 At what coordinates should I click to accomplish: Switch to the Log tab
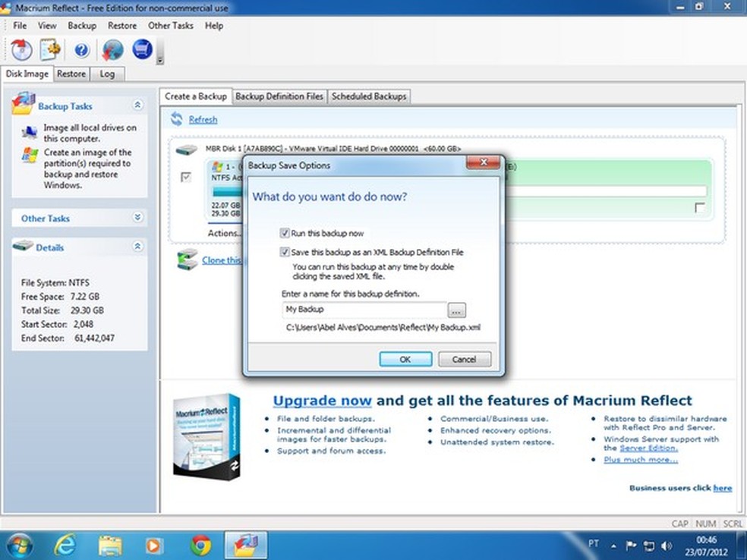[107, 74]
